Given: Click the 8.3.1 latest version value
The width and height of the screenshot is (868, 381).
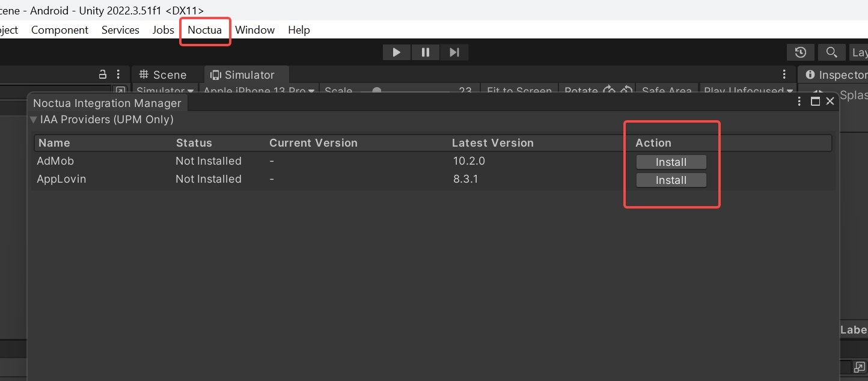Looking at the screenshot, I should [x=466, y=179].
